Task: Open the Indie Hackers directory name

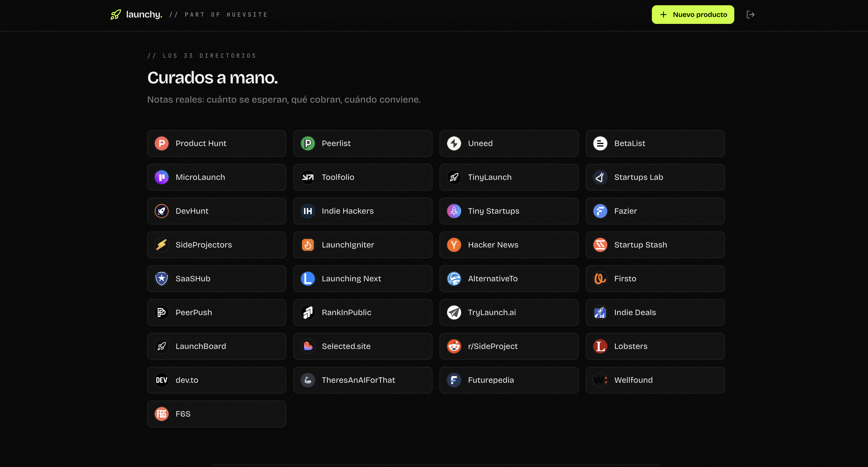Action: 348,211
